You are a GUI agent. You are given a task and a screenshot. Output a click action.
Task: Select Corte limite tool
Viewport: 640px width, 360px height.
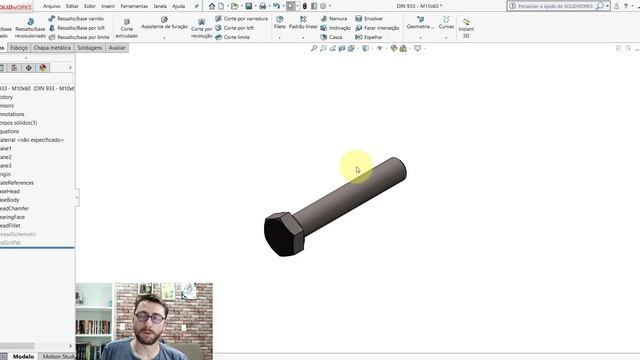232,37
